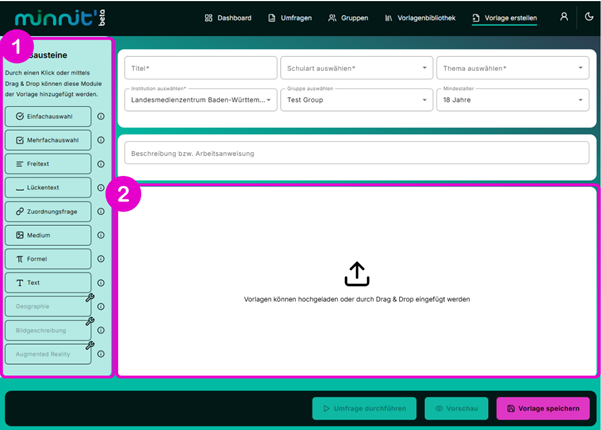Screen dimensions: 601x430
Task: Toggle dark mode moon icon
Action: tap(589, 17)
